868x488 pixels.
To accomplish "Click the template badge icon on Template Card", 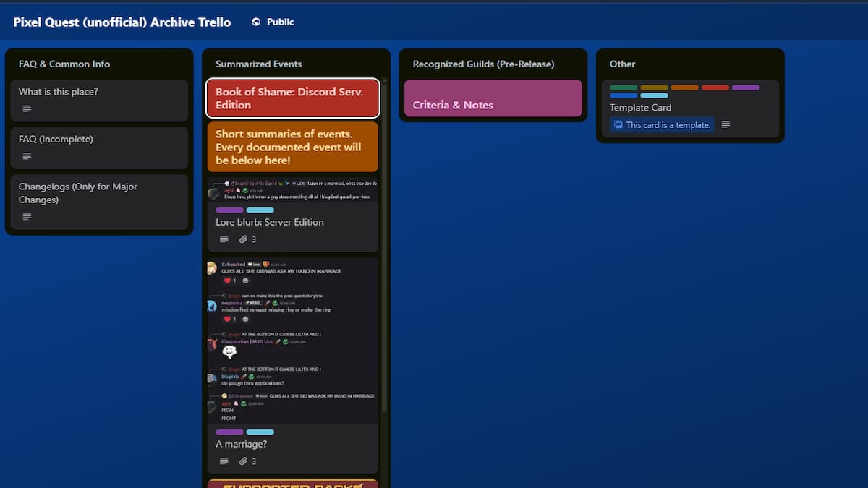I will tap(617, 124).
